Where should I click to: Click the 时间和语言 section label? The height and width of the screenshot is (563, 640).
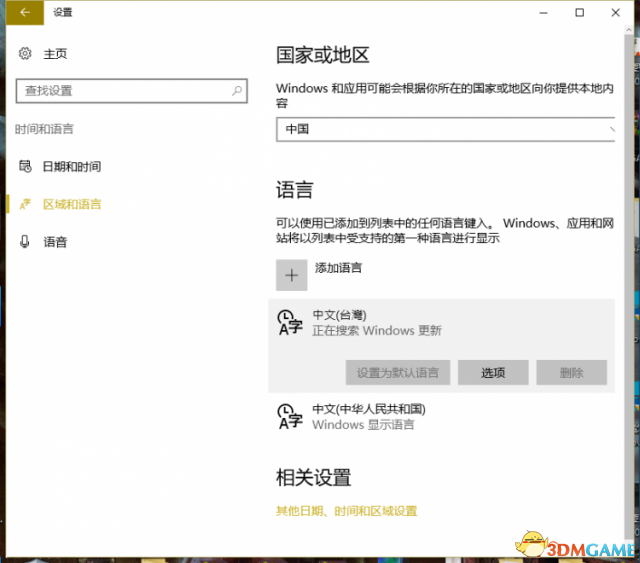click(x=44, y=129)
